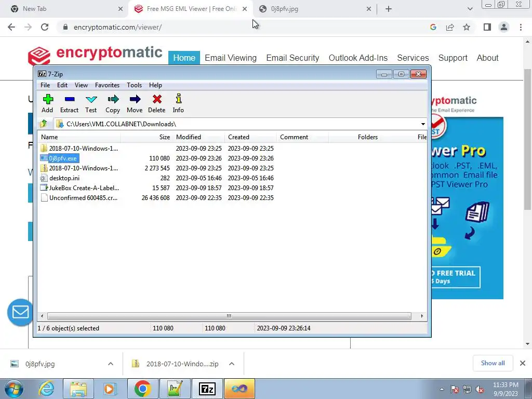The width and height of the screenshot is (532, 399).
Task: Reload the encryptomatic page
Action: click(x=45, y=27)
